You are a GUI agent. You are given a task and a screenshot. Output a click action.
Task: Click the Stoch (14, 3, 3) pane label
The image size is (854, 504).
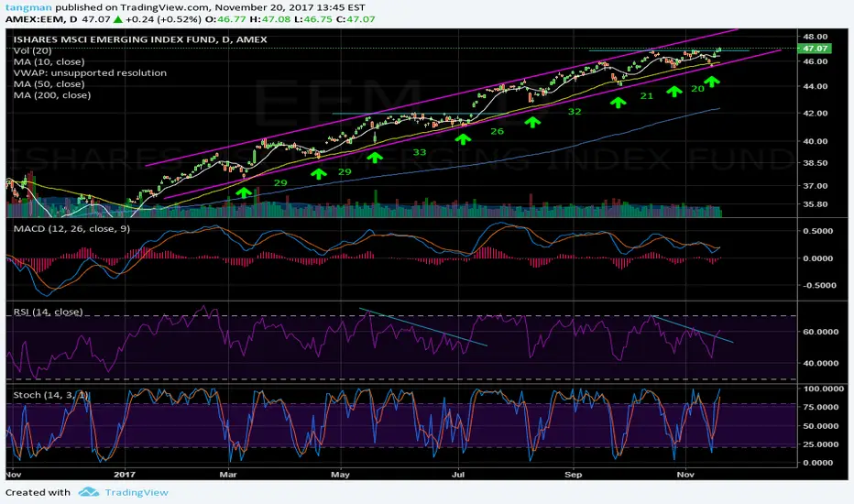point(50,394)
